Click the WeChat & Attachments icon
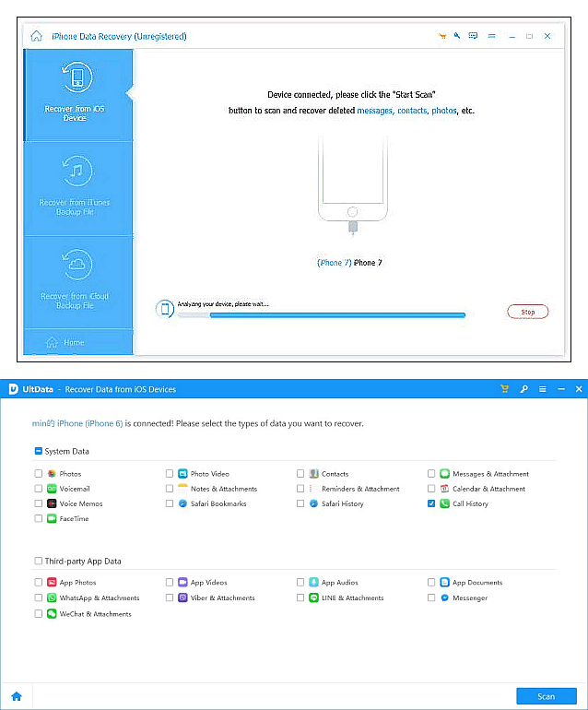 52,614
